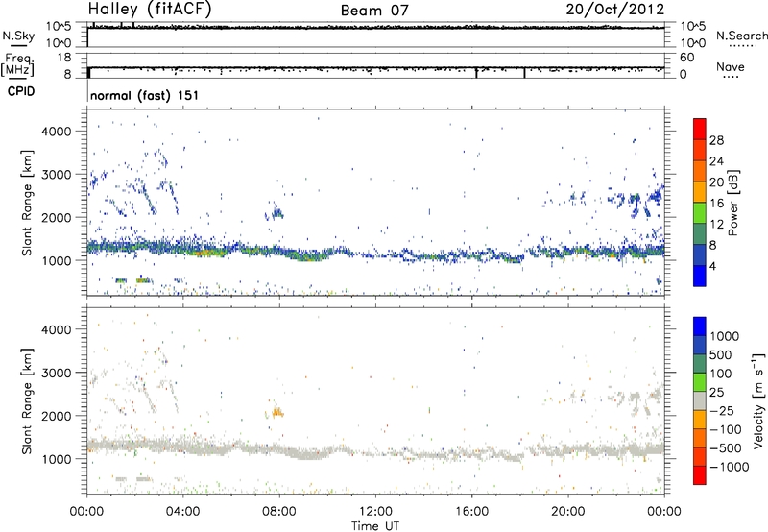
Task: Select the yellow-orange -25 to -100 velocity swatch
Action: point(700,420)
